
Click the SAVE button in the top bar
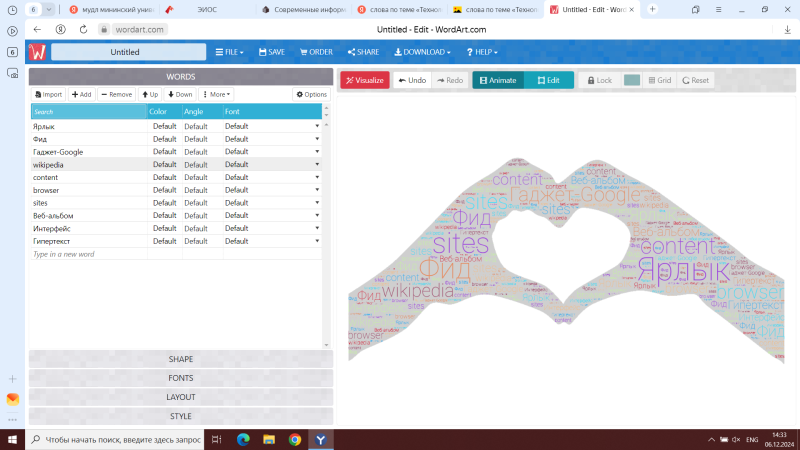pyautogui.click(x=271, y=52)
